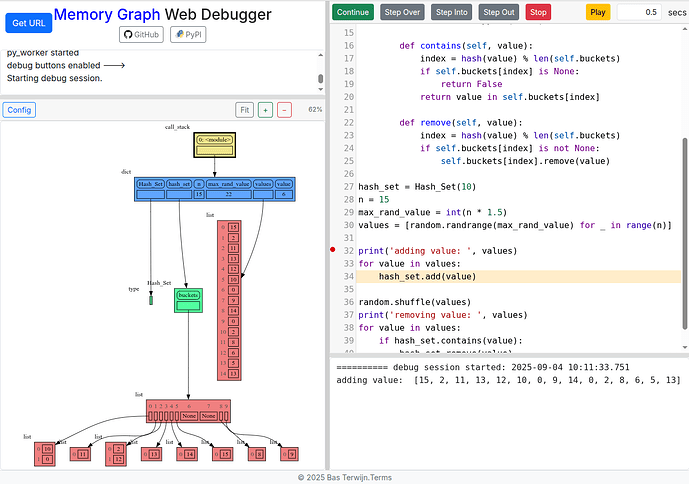This screenshot has width=689, height=484.
Task: Click the Continue debug button
Action: click(353, 12)
